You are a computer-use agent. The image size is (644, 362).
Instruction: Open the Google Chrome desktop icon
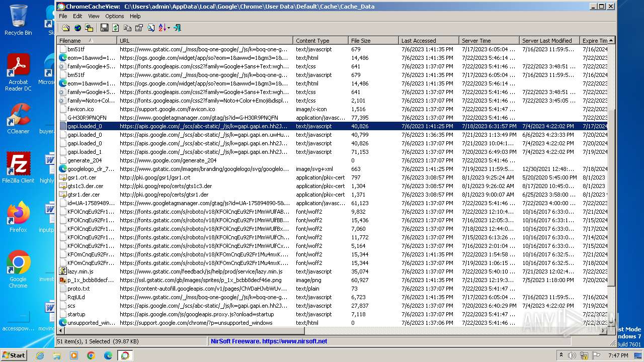18,269
